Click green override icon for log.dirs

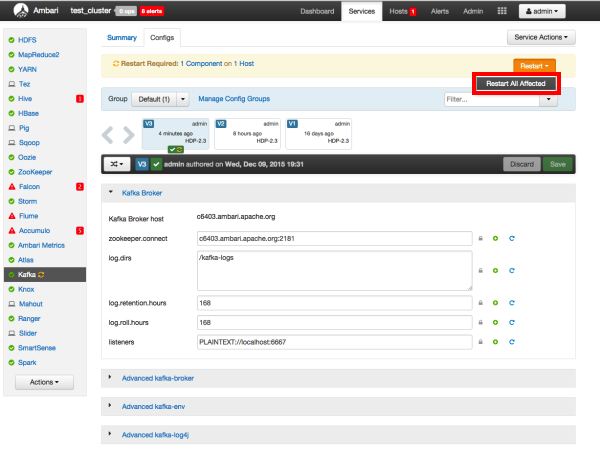(496, 270)
